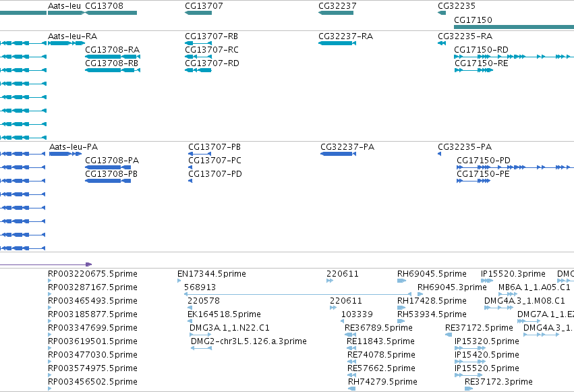
Task: Select the CG32235 gene arrow
Action: tap(442, 13)
